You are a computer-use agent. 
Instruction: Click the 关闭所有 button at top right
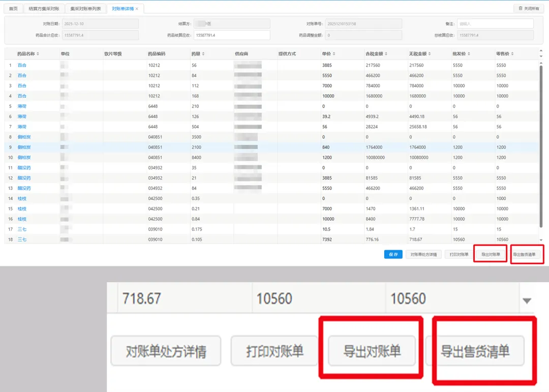[529, 9]
